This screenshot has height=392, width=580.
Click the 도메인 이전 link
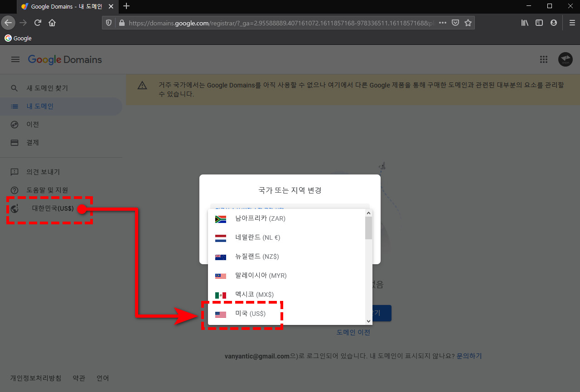tap(353, 332)
